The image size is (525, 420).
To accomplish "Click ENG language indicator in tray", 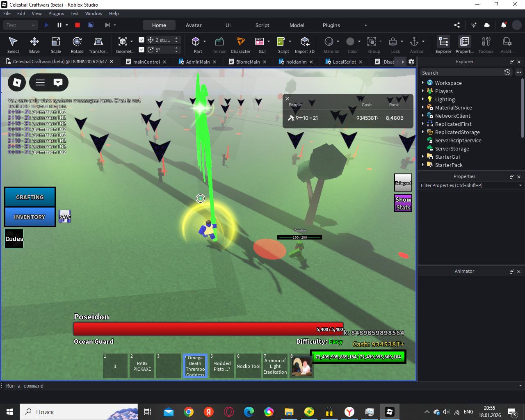I will 468,412.
